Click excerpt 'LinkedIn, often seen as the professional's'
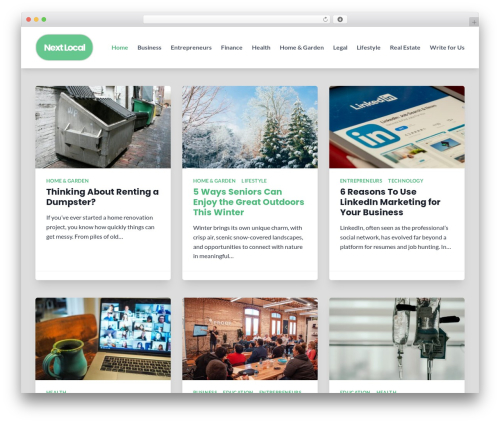500x423 pixels. click(395, 237)
